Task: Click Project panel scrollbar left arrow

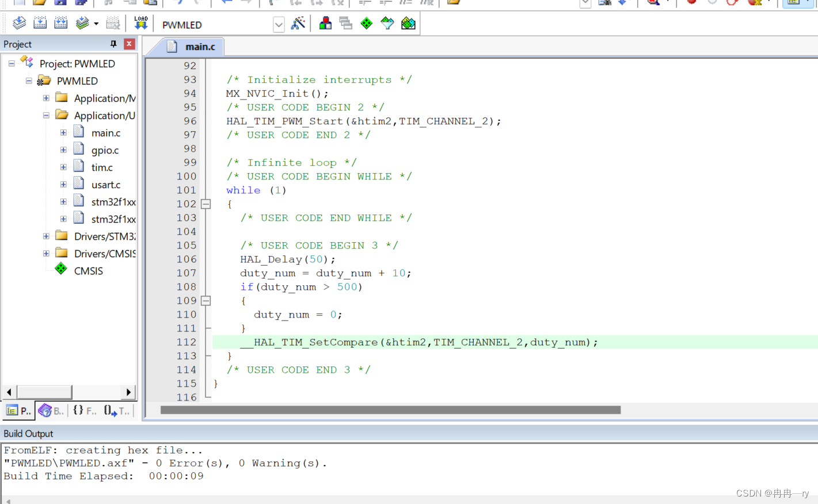Action: (x=9, y=392)
